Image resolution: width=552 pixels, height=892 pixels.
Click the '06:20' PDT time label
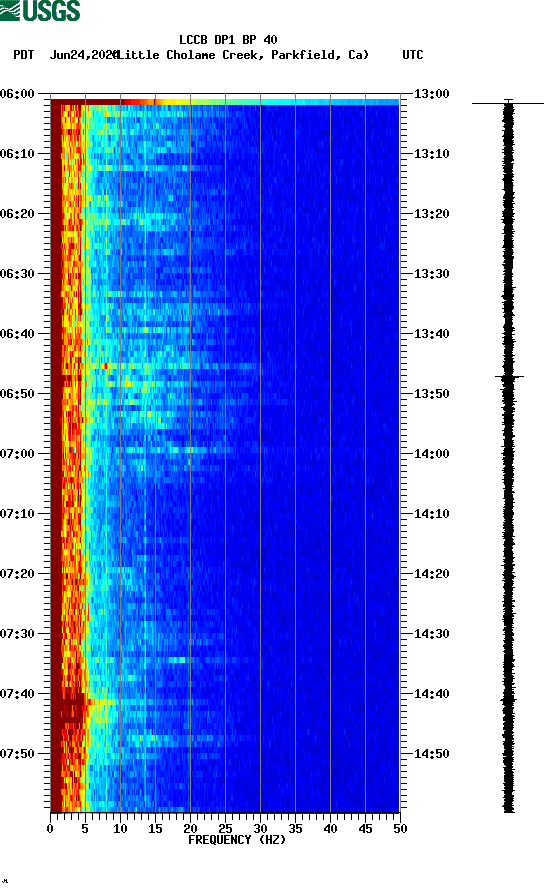17,214
